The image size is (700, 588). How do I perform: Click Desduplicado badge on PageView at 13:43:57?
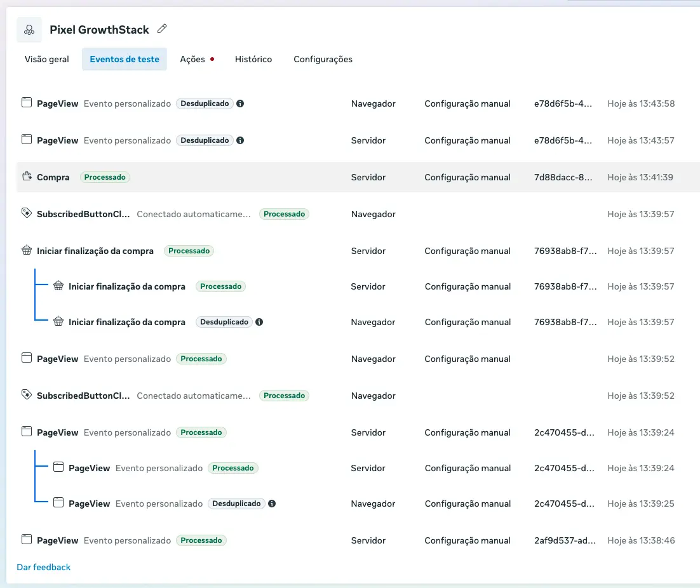[x=205, y=140]
